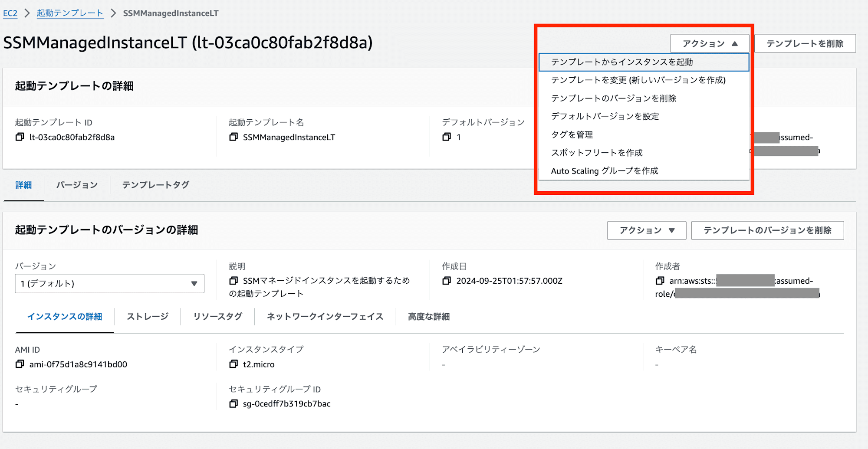Choose Auto Scaling グループを作成 from menu
The height and width of the screenshot is (449, 868).
604,171
